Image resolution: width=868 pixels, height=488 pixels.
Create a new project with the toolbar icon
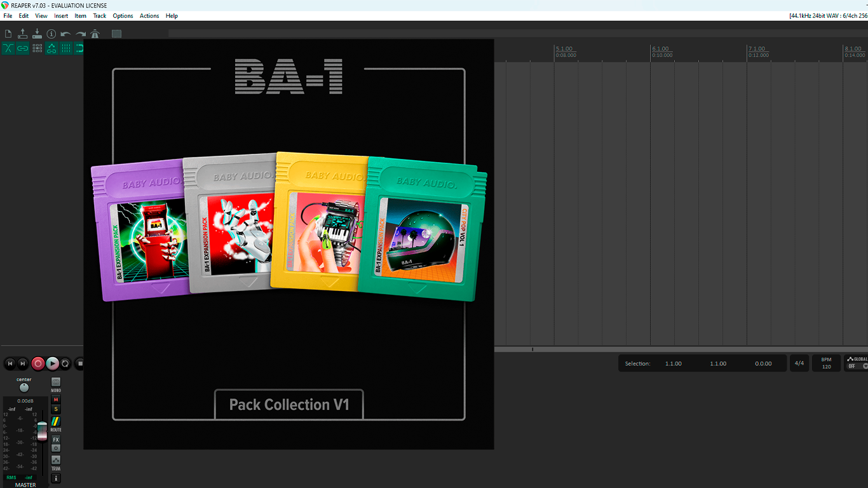click(x=8, y=34)
